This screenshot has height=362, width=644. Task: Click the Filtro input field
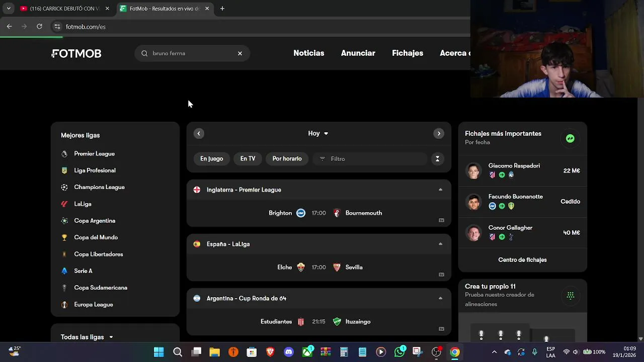coord(370,158)
